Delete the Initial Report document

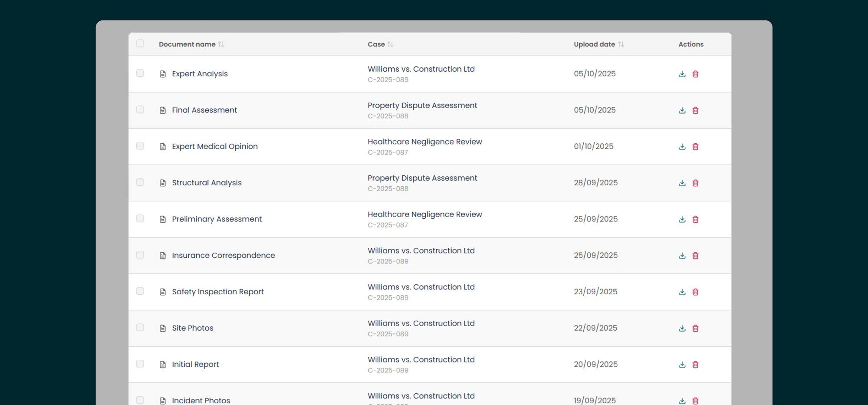coord(695,365)
